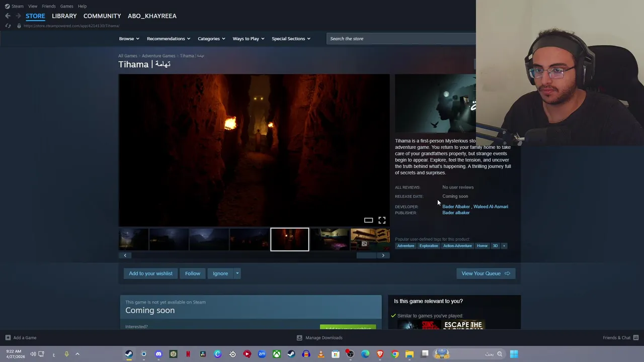
Task: Open Discord from the taskbar
Action: click(x=158, y=354)
